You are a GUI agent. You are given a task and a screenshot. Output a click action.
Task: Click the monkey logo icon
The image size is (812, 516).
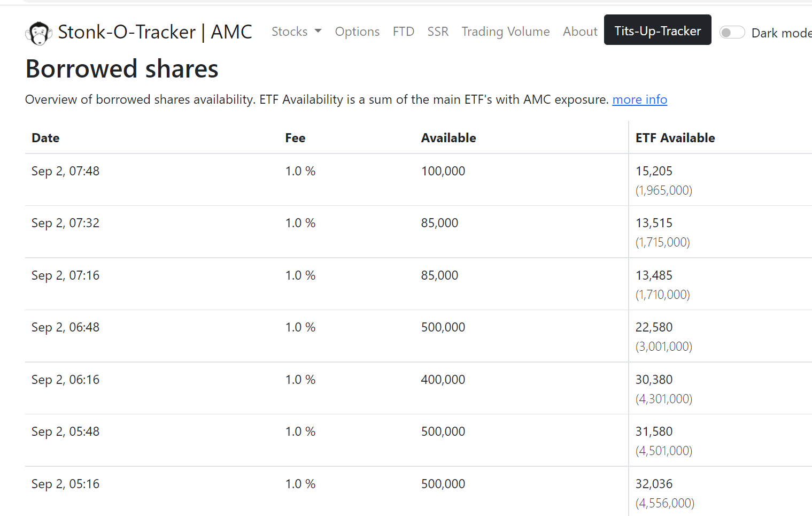pos(38,32)
